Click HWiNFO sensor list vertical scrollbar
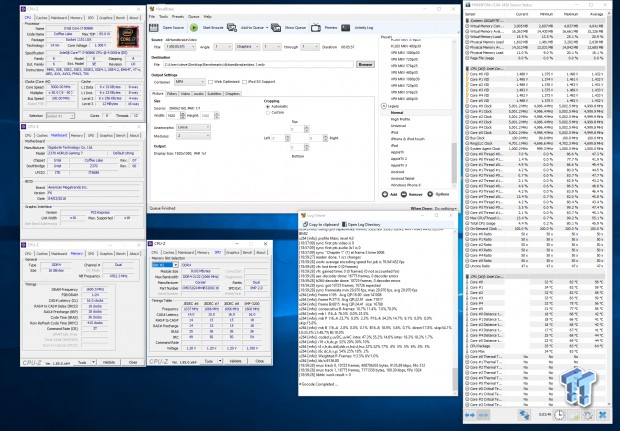The height and width of the screenshot is (431, 620). [x=609, y=210]
